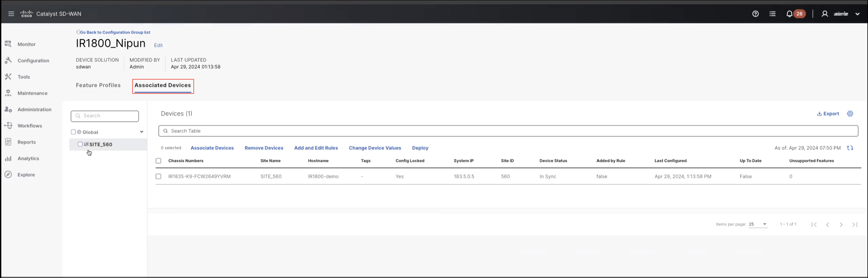868x278 pixels.
Task: Click the SITE_560 site icon
Action: [x=86, y=144]
